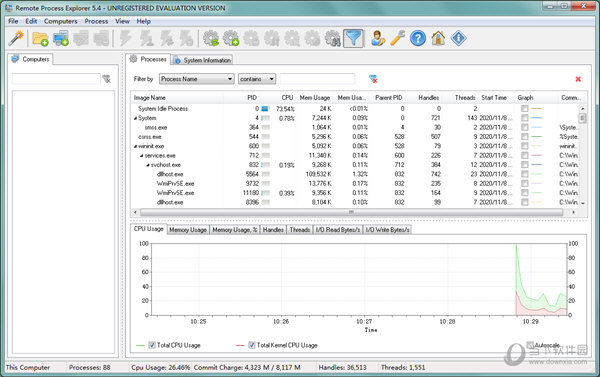The height and width of the screenshot is (377, 600).
Task: Switch to the Memory Usage graph tab
Action: click(188, 230)
